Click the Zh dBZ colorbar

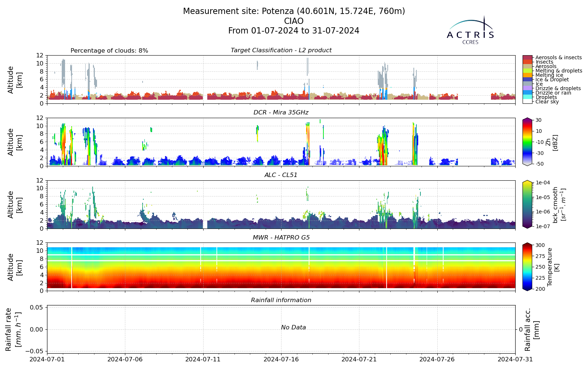[527, 142]
